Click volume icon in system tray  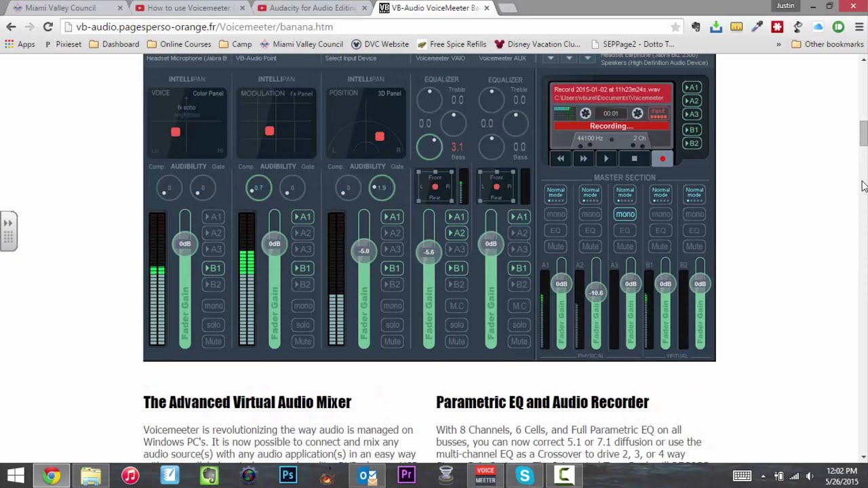coord(810,476)
